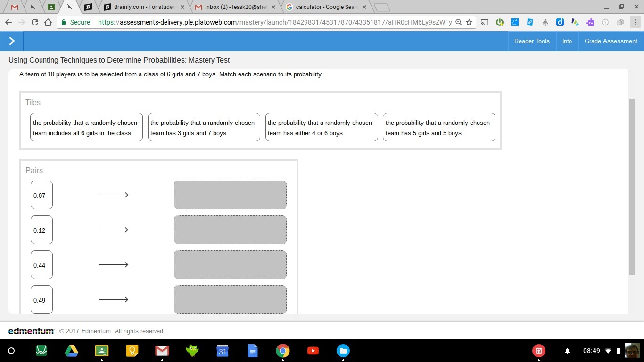
Task: Switch to the pinned Google Classroom tab
Action: click(x=51, y=7)
